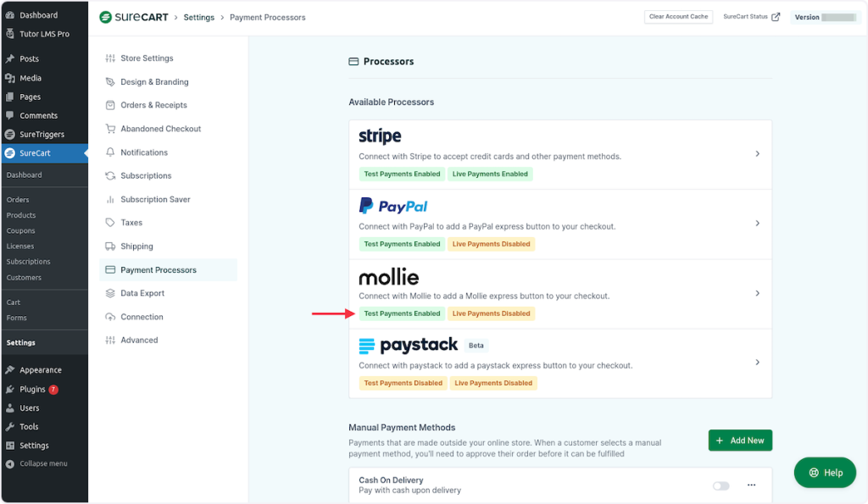Open the SureTriggers plugin menu
The image size is (868, 504).
[44, 134]
